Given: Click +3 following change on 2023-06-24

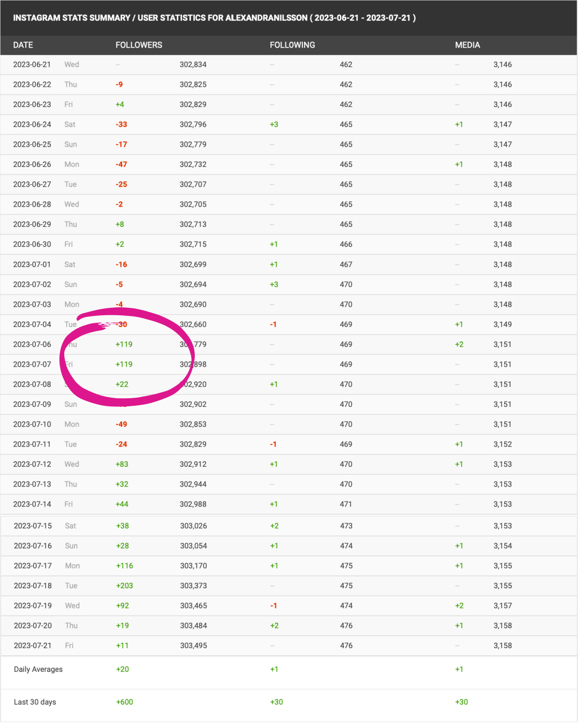Looking at the screenshot, I should coord(274,124).
